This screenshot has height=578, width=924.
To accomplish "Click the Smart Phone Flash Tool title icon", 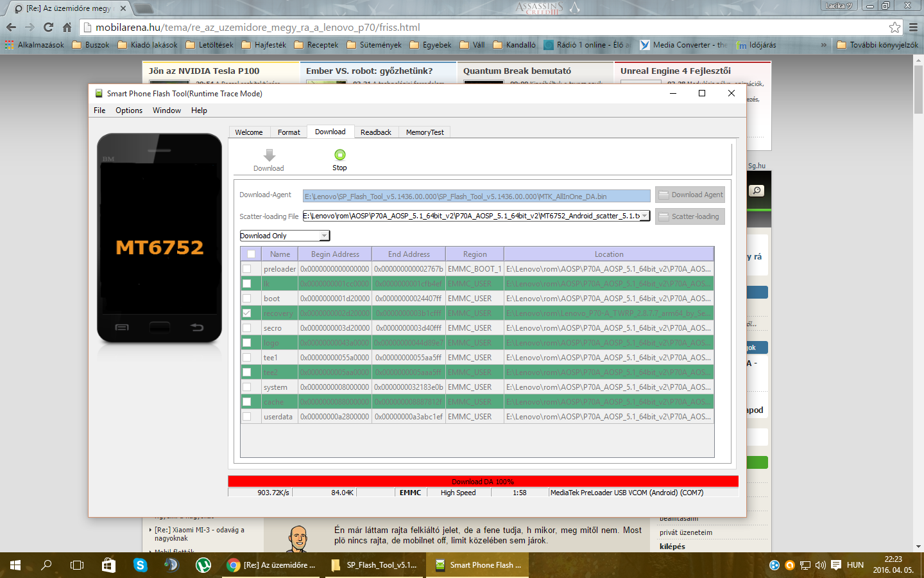I will pos(99,93).
